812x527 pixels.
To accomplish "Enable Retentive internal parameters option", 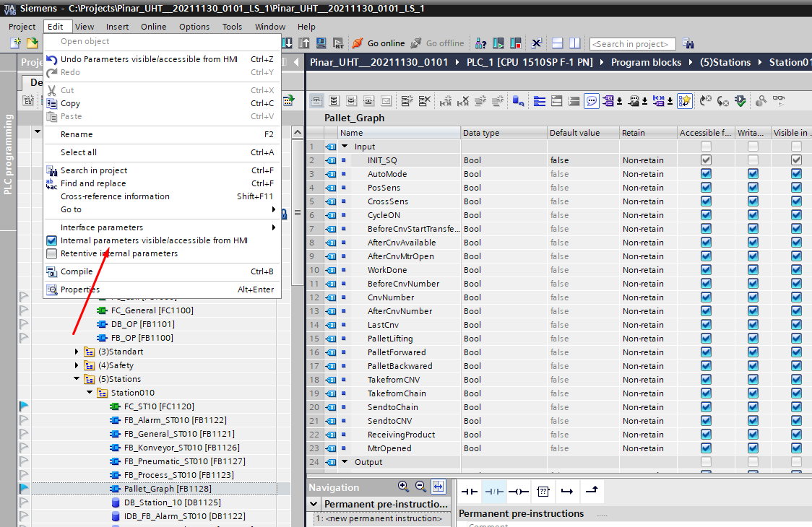I will pyautogui.click(x=118, y=253).
